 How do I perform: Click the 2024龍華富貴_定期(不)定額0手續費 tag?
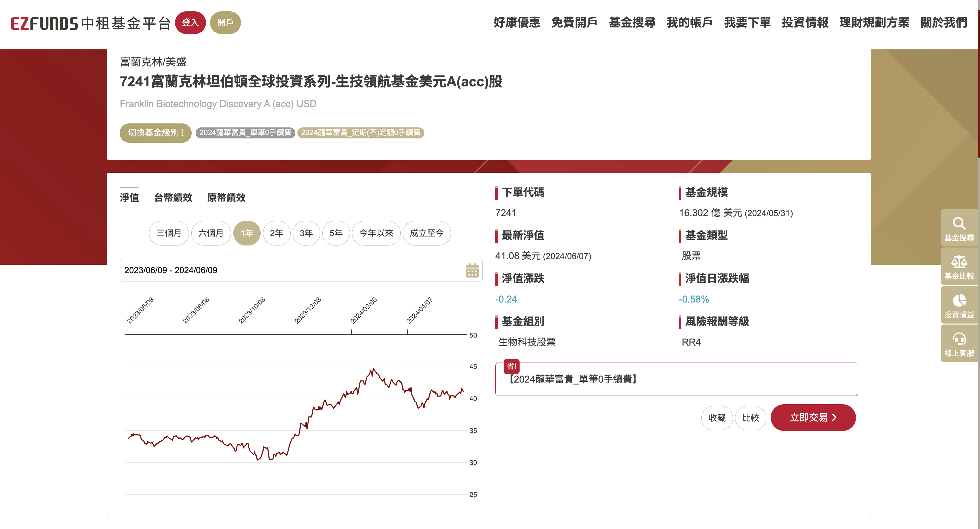coord(361,132)
